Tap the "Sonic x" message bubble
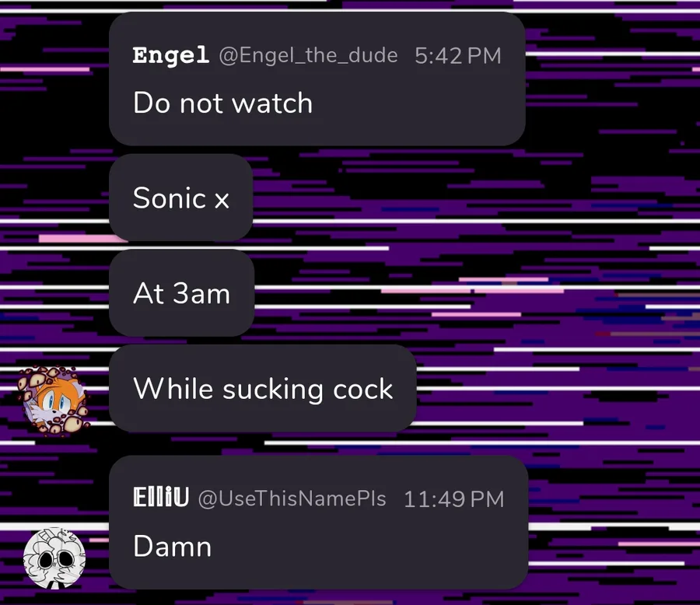Viewport: 700px width, 605px height. click(181, 198)
